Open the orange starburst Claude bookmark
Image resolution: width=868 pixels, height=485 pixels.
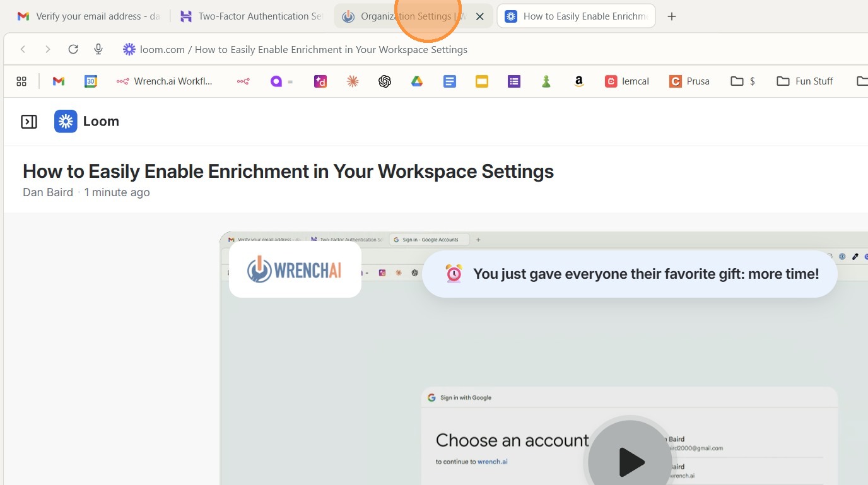point(353,81)
